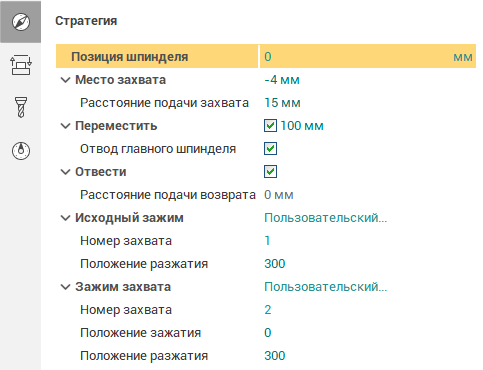The height and width of the screenshot is (370, 483).
Task: Open the clamping/setup tab icon
Action: 21,65
